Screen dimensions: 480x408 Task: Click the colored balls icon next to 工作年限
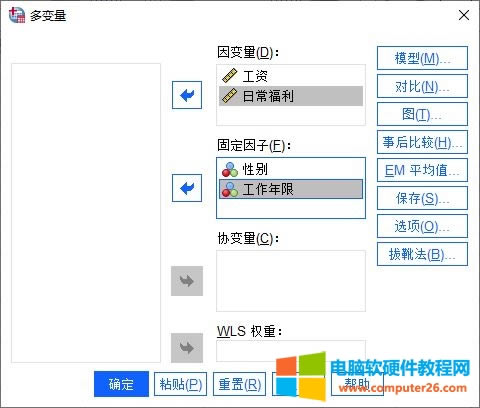[x=230, y=189]
